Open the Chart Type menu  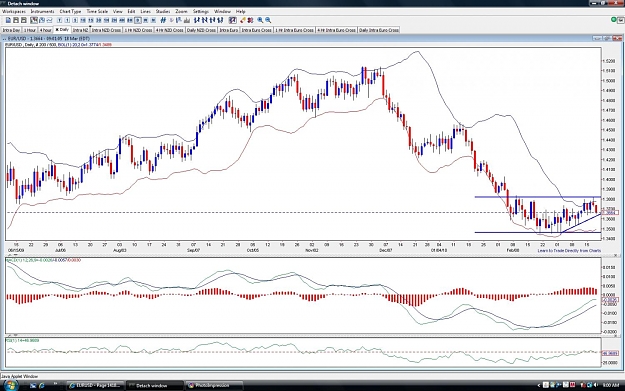click(x=70, y=12)
